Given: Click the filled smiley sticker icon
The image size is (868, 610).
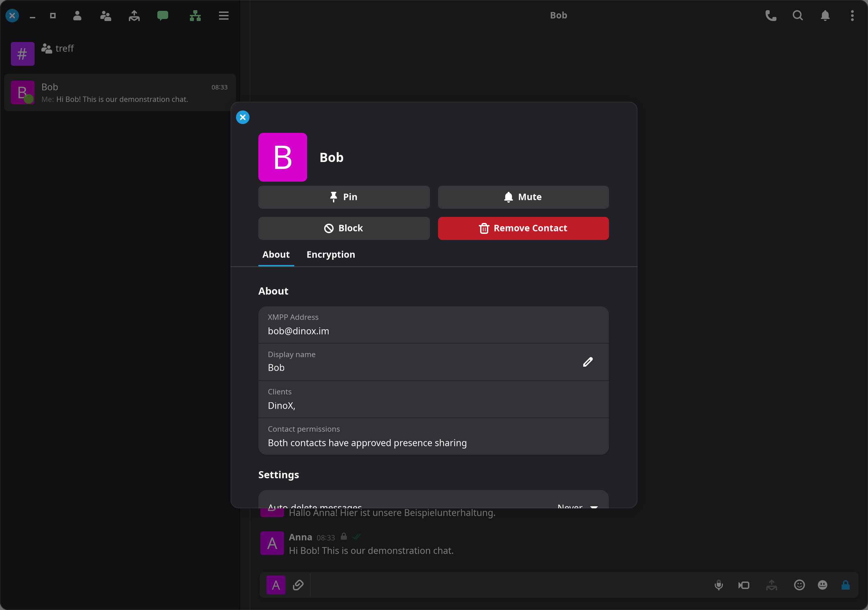Looking at the screenshot, I should click(x=822, y=585).
